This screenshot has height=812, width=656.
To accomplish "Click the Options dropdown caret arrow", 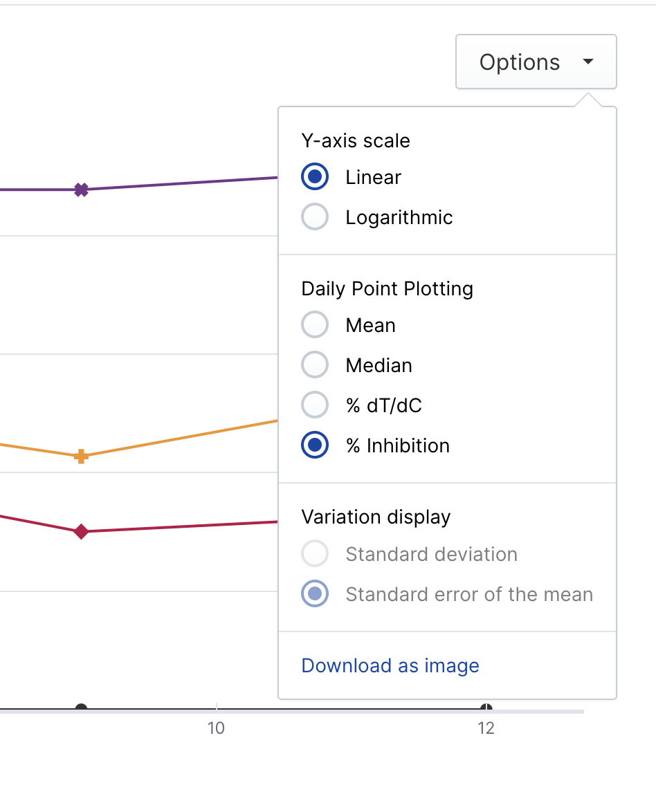I will coord(588,62).
